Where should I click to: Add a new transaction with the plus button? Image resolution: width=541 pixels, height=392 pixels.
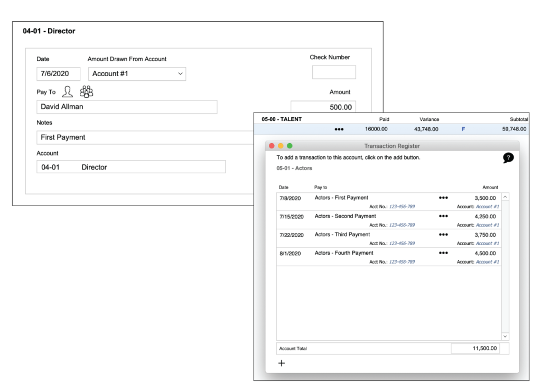pos(282,363)
